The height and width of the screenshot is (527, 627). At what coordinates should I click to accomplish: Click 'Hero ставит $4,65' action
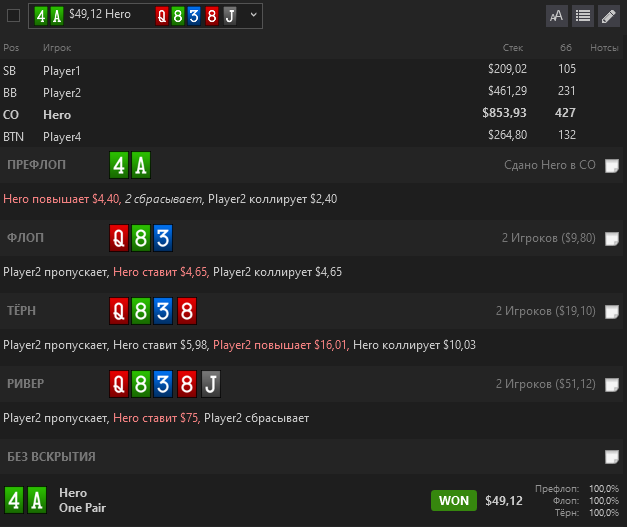tap(160, 272)
